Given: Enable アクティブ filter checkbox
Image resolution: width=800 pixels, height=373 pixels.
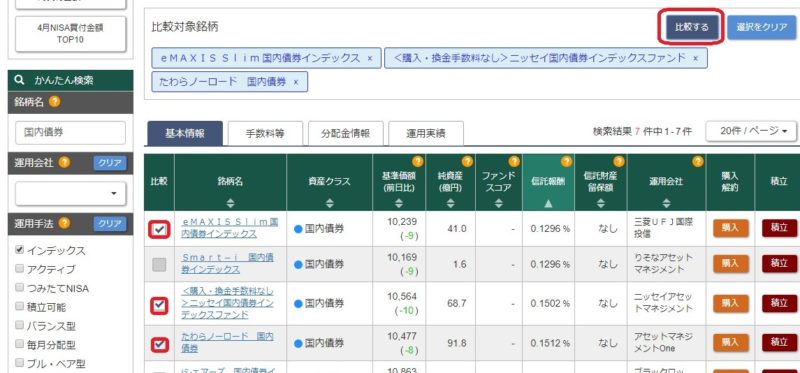Looking at the screenshot, I should click(x=19, y=268).
